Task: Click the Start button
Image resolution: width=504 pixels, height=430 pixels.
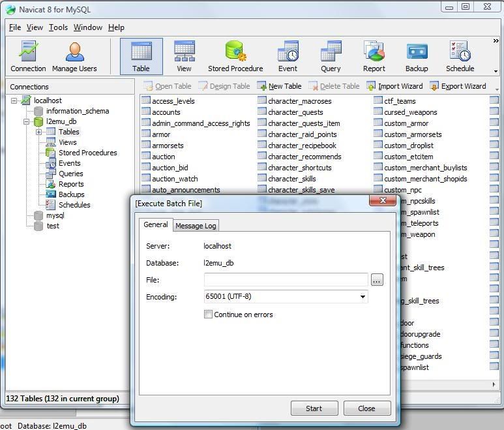Action: click(x=314, y=408)
